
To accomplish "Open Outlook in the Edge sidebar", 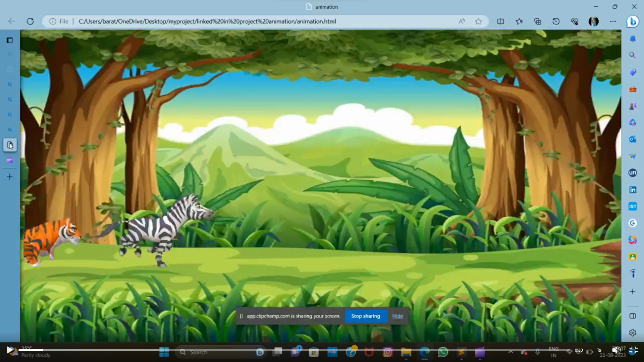I will 633,139.
